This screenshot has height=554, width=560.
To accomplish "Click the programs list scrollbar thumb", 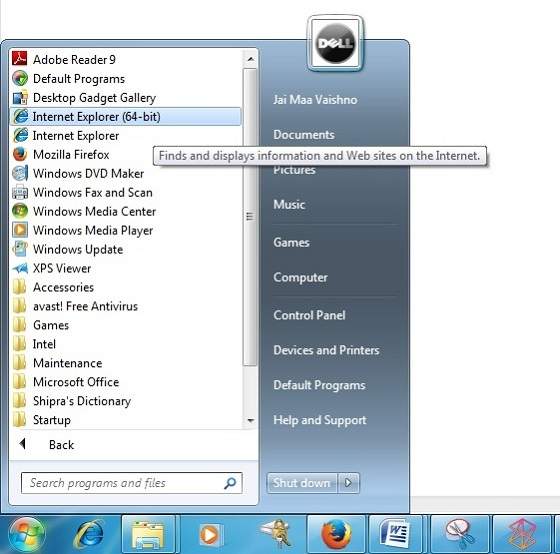I will [x=250, y=217].
